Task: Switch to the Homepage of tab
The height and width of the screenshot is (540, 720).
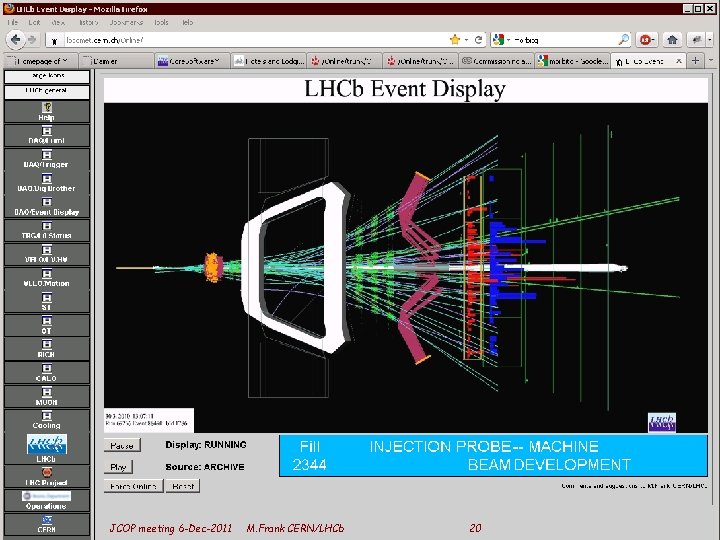Action: tap(40, 61)
